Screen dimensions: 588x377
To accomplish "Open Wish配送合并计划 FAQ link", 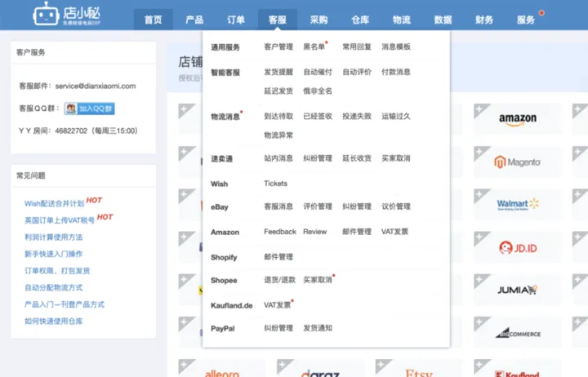I will coord(55,203).
